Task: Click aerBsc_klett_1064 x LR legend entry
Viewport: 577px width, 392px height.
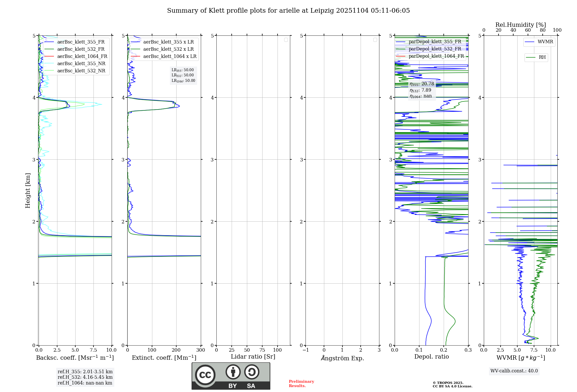Action: point(170,56)
